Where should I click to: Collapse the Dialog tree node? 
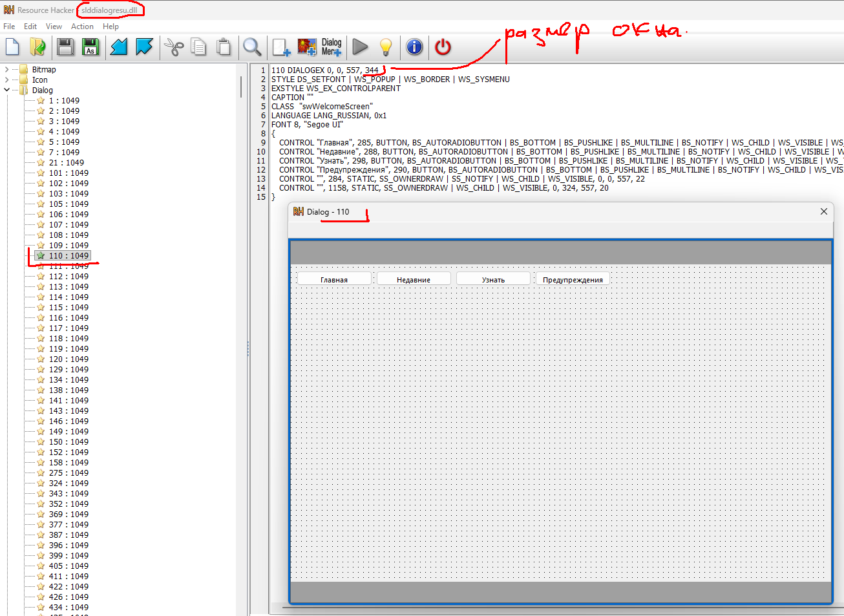(7, 90)
